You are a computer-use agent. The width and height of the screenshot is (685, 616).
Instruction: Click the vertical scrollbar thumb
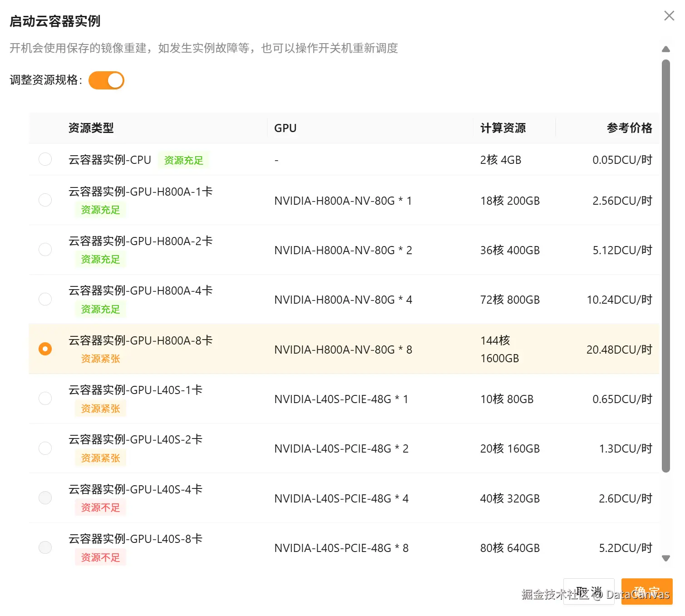(x=666, y=266)
